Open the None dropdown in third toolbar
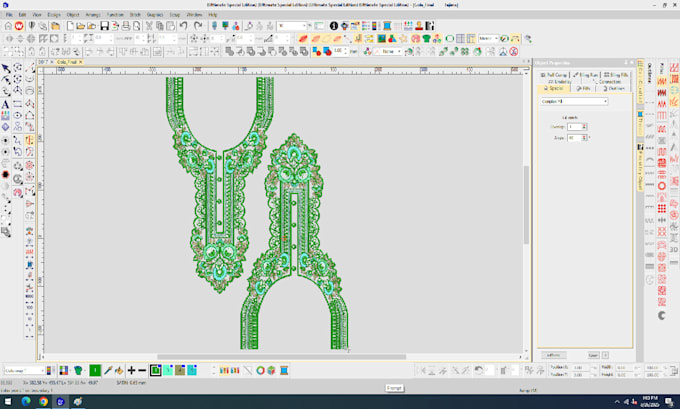This screenshot has width=680, height=409. click(388, 51)
